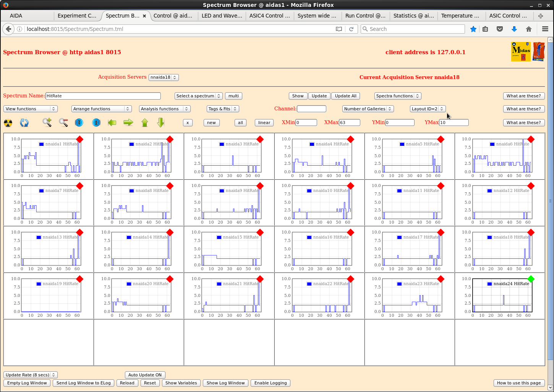Click the green down arrow icon

pos(161,123)
